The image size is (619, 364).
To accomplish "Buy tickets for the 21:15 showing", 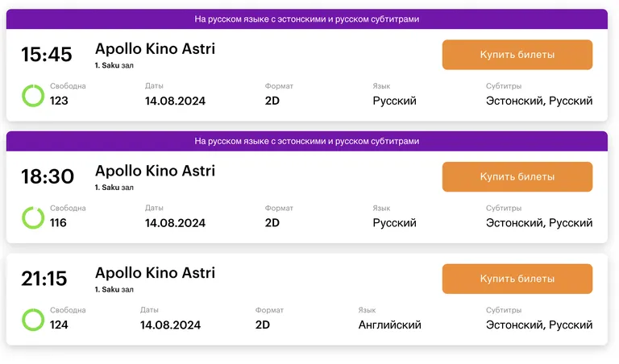I will [x=517, y=279].
